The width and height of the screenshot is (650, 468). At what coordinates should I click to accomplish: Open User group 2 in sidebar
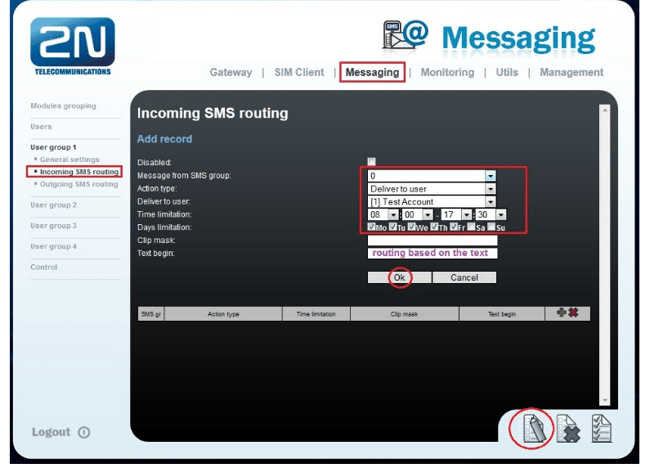(53, 205)
